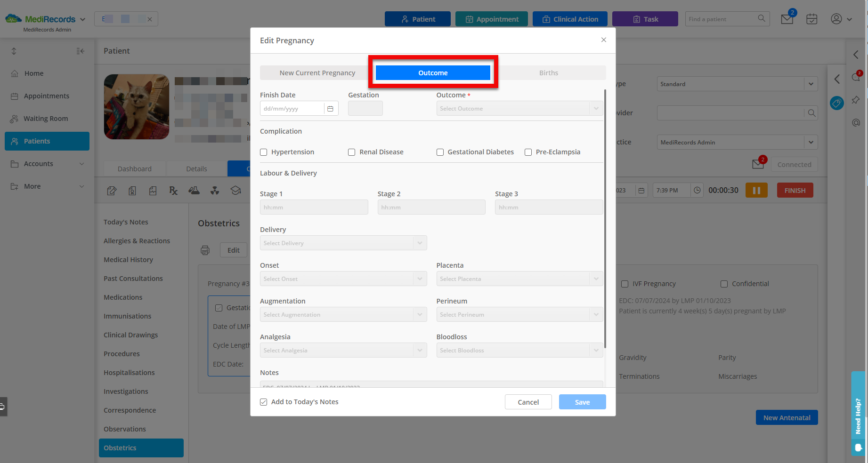The image size is (868, 463).
Task: Check the Hypertension complication checkbox
Action: pos(263,152)
